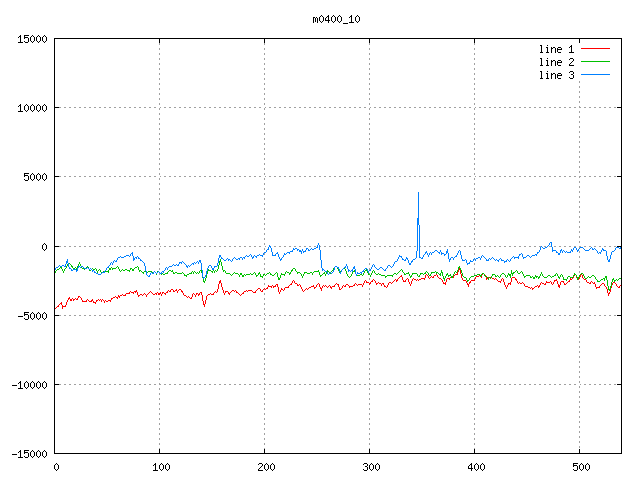Viewport: 640px width, 480px height.
Task: Click the chart title m0400_10
Action: point(336,19)
